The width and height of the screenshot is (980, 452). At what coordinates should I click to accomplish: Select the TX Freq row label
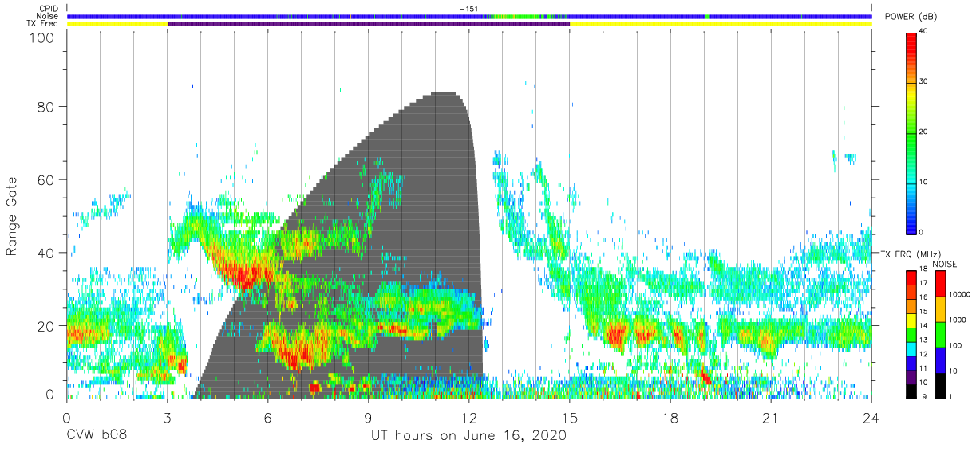click(44, 24)
